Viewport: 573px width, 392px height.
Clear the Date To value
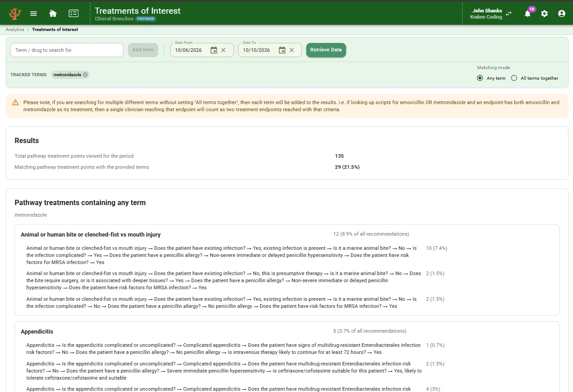[x=292, y=50]
